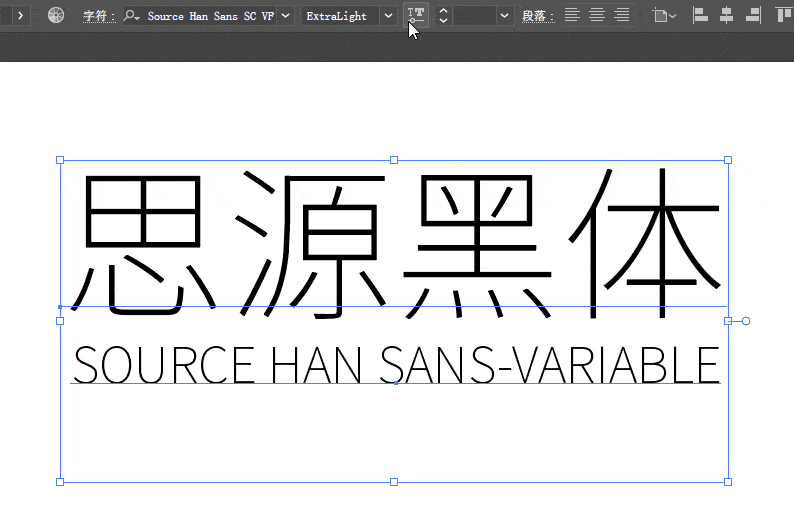Expand the control bar chevron arrow
794x510 pixels.
click(20, 16)
